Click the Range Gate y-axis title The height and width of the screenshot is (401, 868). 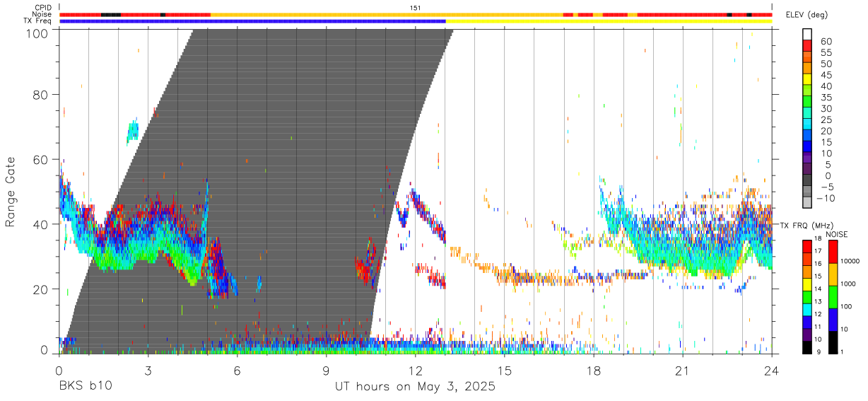point(11,192)
